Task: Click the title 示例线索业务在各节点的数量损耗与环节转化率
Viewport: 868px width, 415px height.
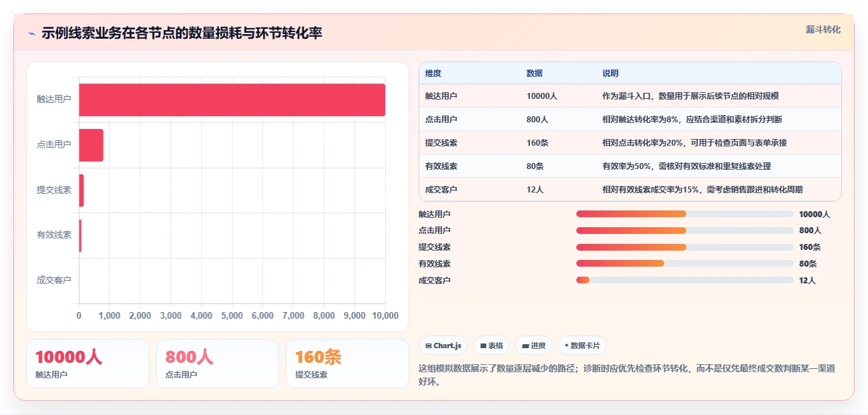Action: coord(182,33)
